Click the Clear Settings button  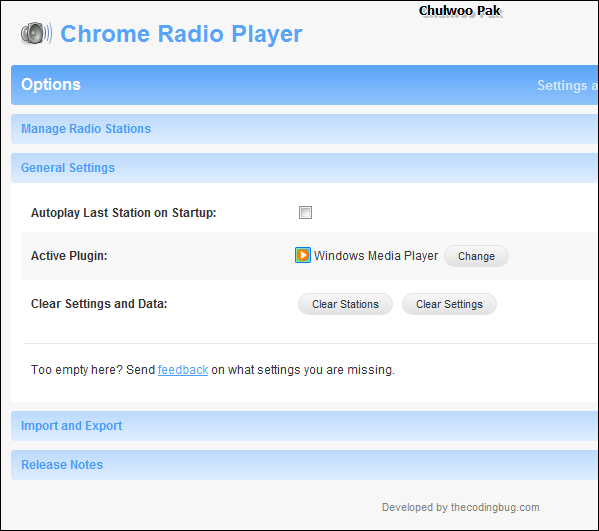point(449,304)
